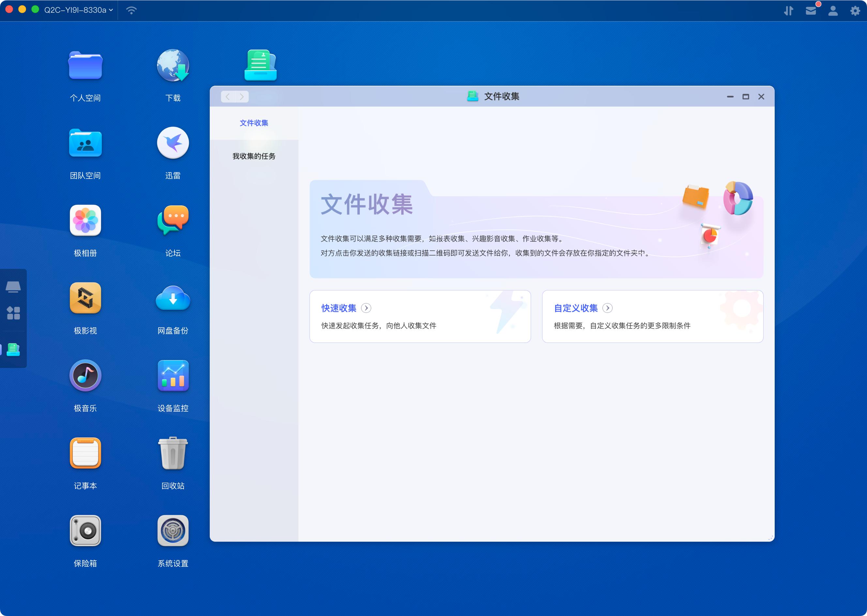
Task: Launch 极相册 photo album
Action: (x=85, y=221)
